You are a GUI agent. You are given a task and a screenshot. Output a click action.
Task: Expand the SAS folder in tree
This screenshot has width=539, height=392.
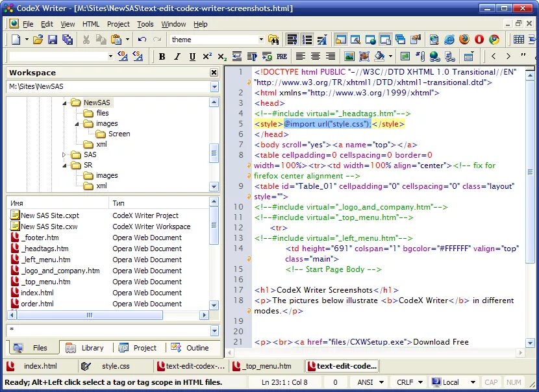(64, 154)
